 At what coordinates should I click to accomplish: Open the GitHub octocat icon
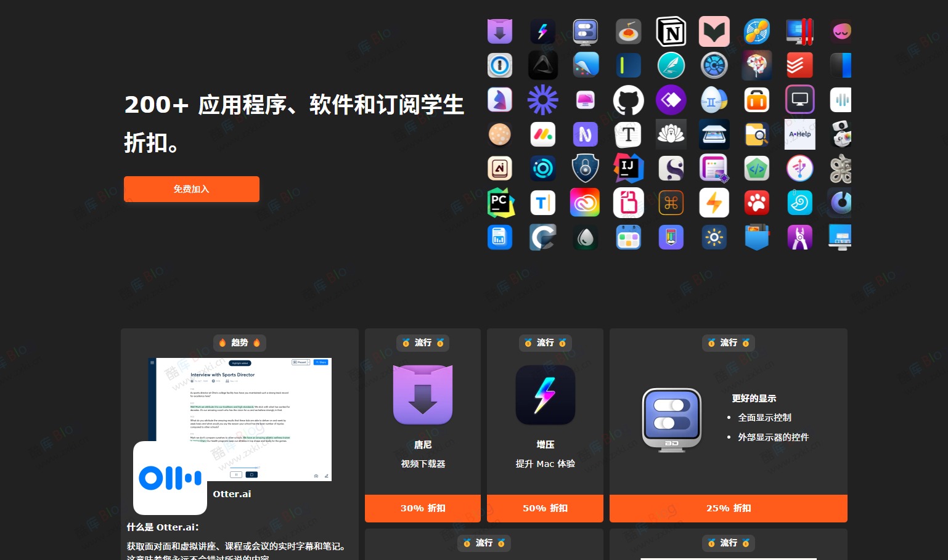(628, 100)
